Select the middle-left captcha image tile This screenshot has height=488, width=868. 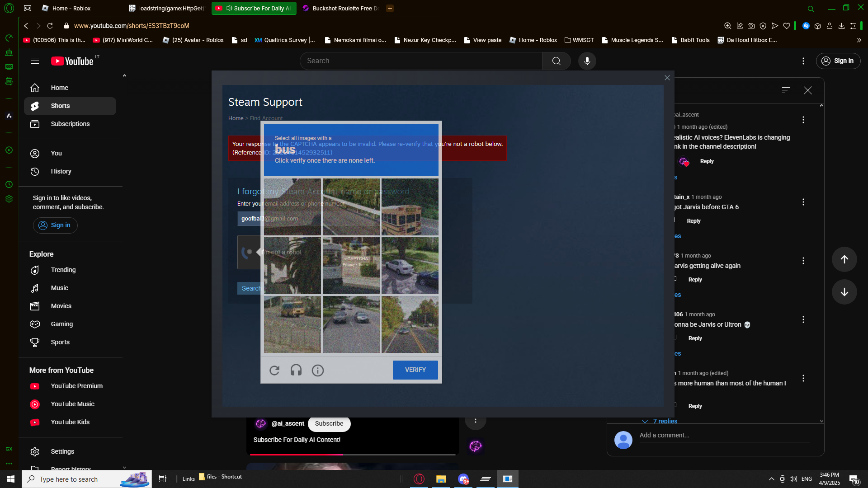click(x=292, y=266)
